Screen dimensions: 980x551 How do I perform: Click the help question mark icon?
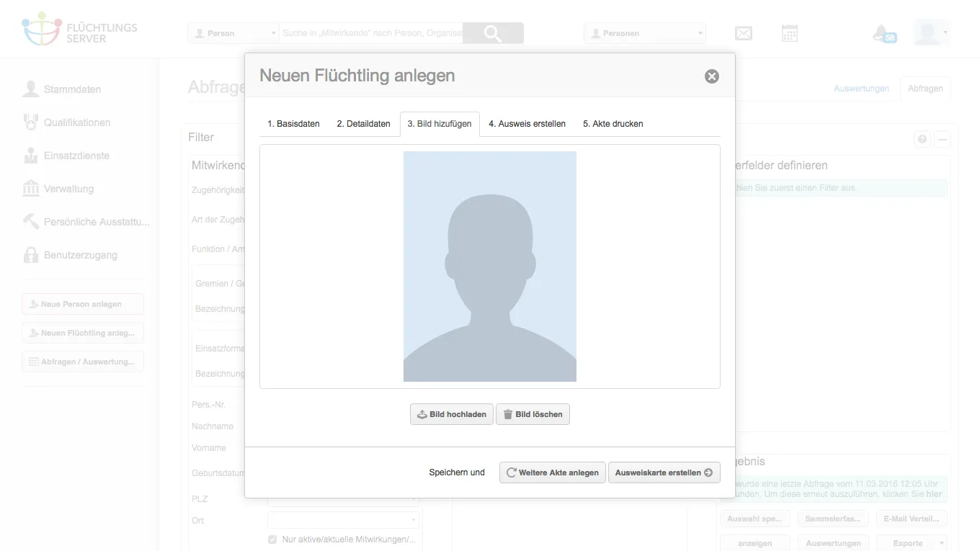click(x=922, y=140)
